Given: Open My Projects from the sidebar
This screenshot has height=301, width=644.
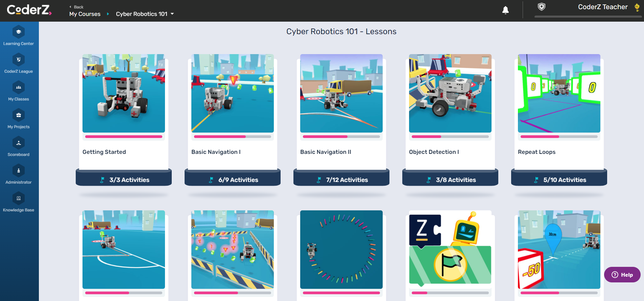Looking at the screenshot, I should pos(19,115).
